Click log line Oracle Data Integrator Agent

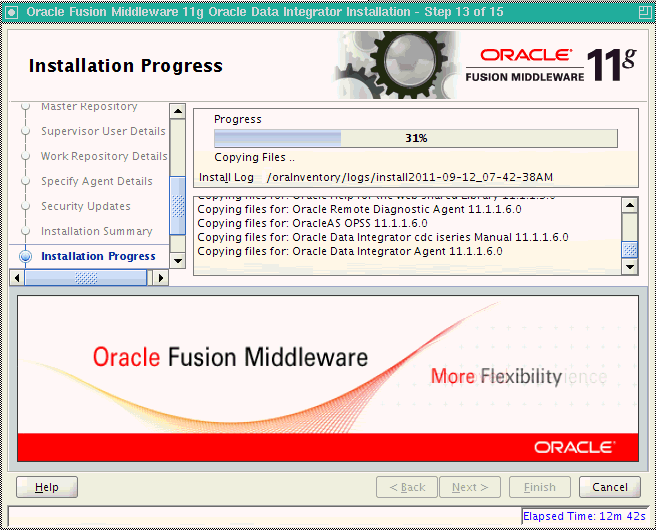(x=350, y=251)
